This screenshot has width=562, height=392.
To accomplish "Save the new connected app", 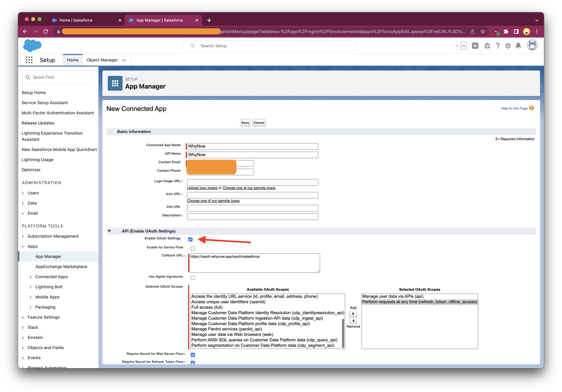I will (x=245, y=123).
